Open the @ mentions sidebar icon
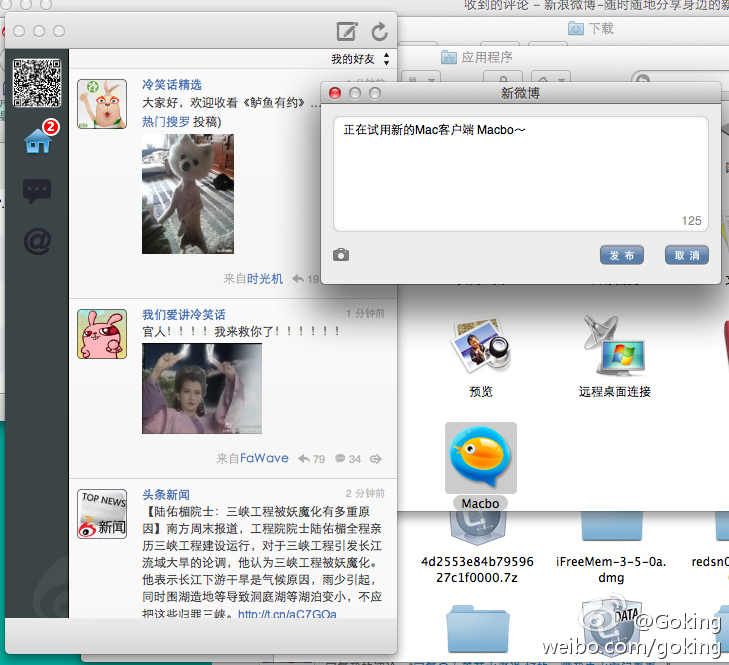The width and height of the screenshot is (729, 665). coord(37,241)
